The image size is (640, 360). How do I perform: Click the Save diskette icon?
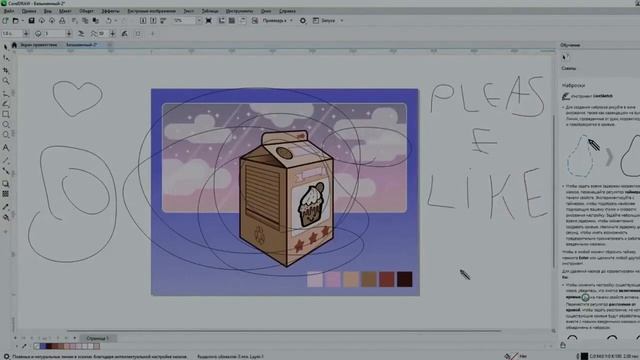pos(31,20)
